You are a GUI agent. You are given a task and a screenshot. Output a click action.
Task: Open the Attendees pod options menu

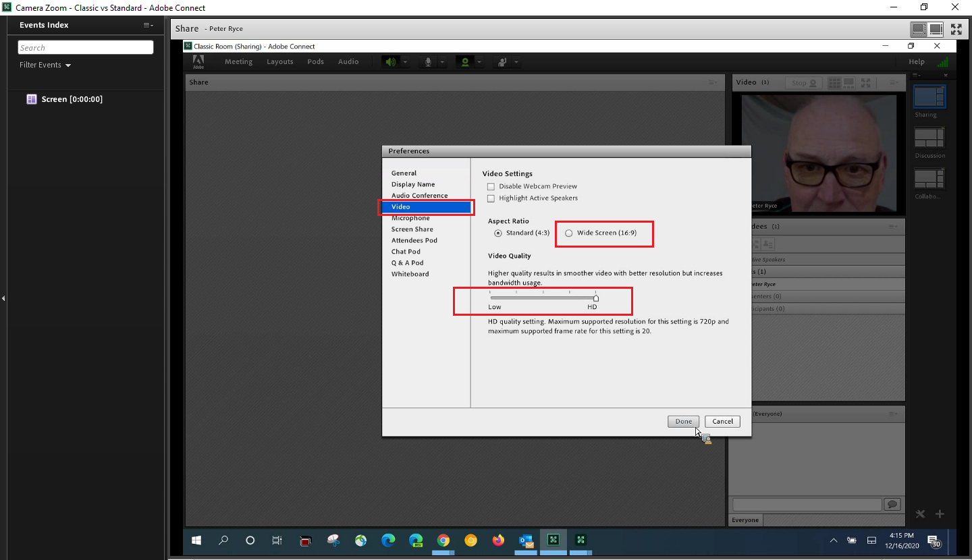point(894,226)
